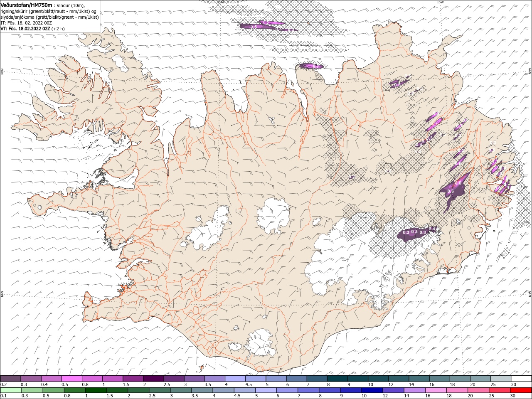Pick the lower legend swatch starting at 3
532x399 pixels.
[x=181, y=390]
